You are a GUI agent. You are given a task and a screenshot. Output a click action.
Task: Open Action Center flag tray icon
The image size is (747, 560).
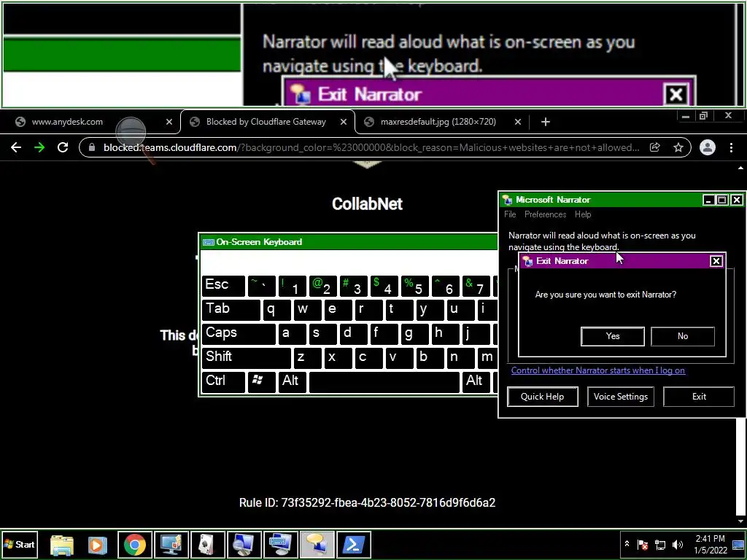(x=643, y=544)
